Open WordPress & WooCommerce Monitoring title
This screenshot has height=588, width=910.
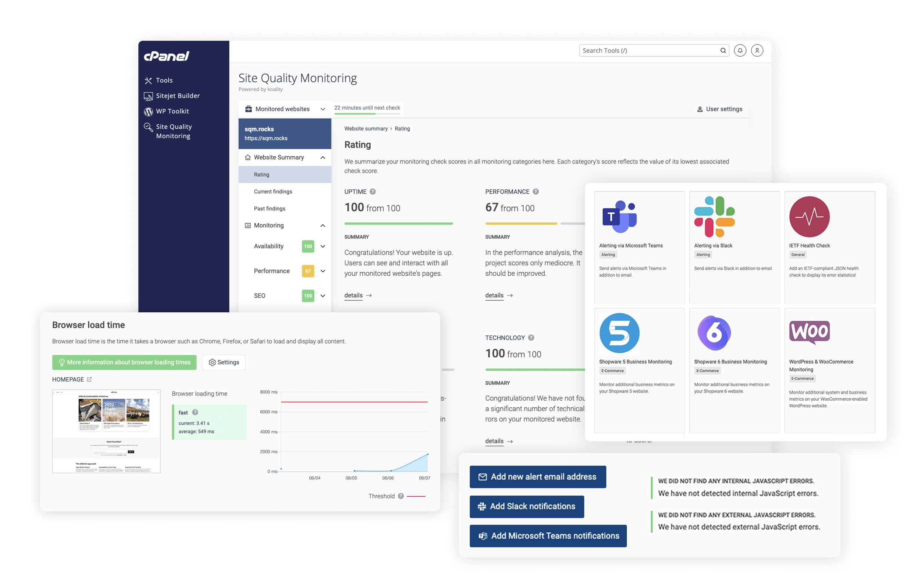[821, 365]
